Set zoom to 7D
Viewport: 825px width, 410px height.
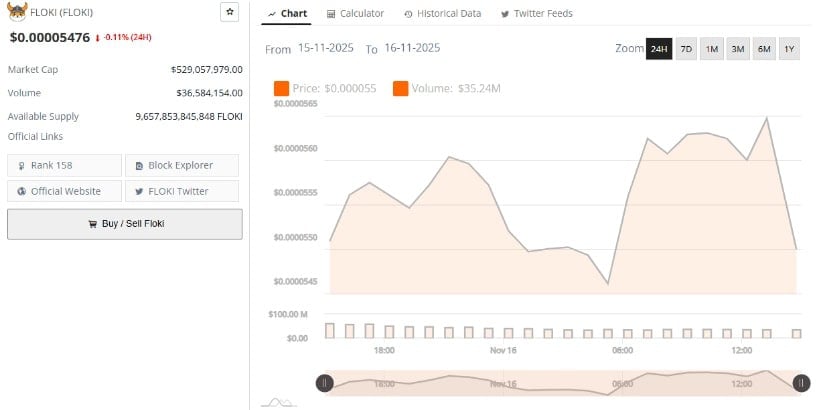pos(686,49)
